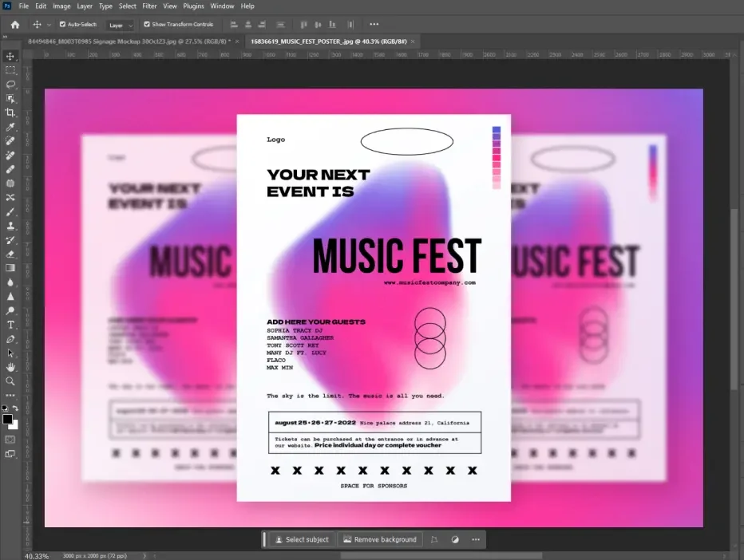
Task: Choose the Crop tool
Action: click(10, 112)
